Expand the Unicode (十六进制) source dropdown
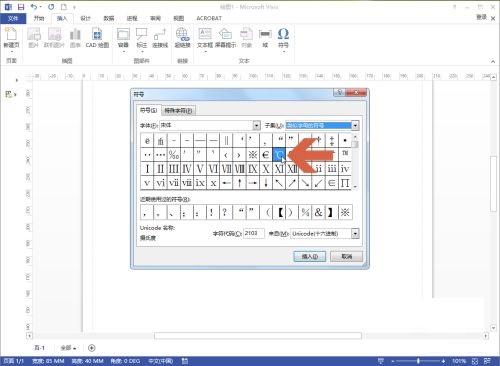 coord(355,234)
